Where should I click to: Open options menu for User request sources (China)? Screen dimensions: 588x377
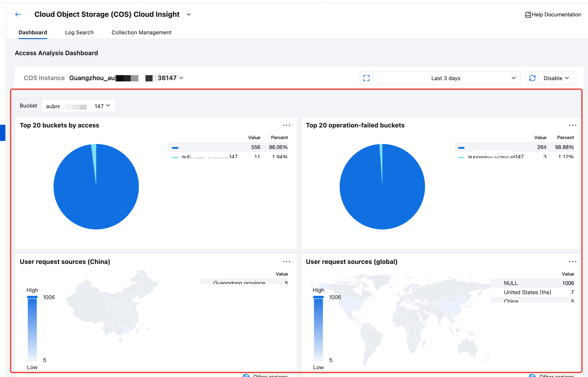pyautogui.click(x=286, y=262)
